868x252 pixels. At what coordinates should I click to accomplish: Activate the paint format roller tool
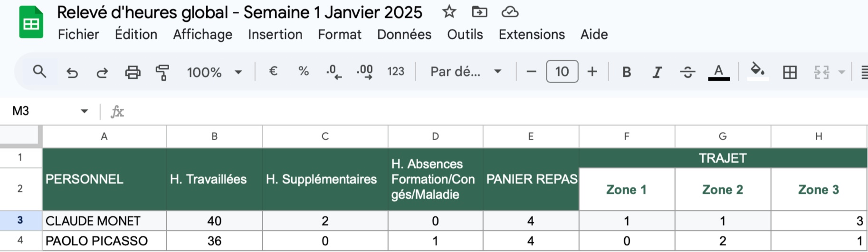click(162, 72)
